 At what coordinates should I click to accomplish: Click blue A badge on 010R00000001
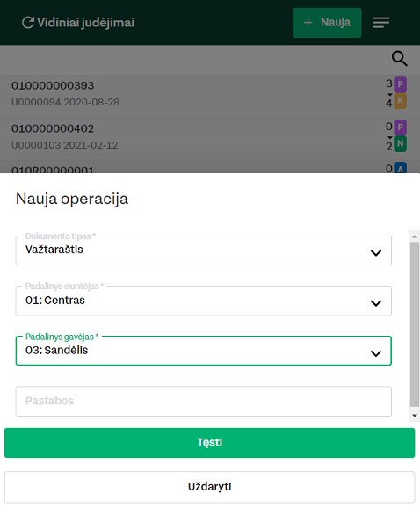[x=401, y=168]
